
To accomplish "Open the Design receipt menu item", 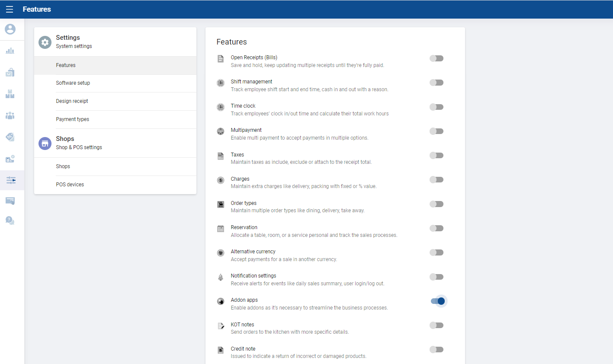I will click(x=72, y=101).
